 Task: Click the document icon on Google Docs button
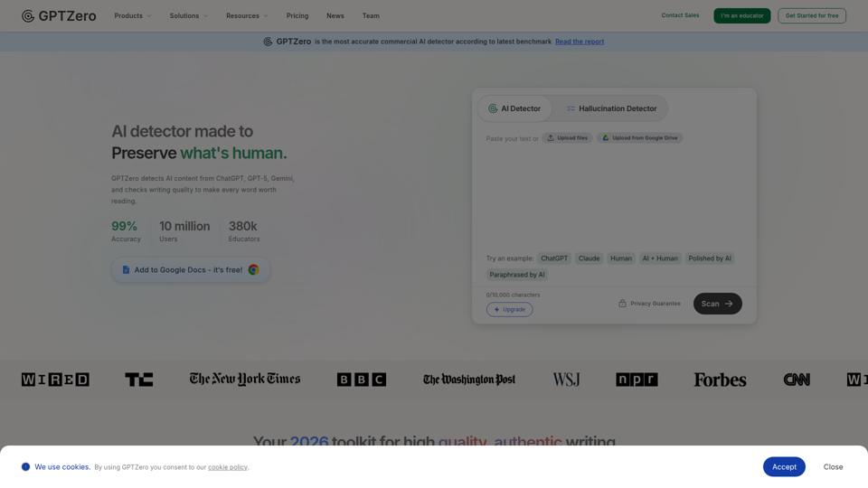click(126, 270)
